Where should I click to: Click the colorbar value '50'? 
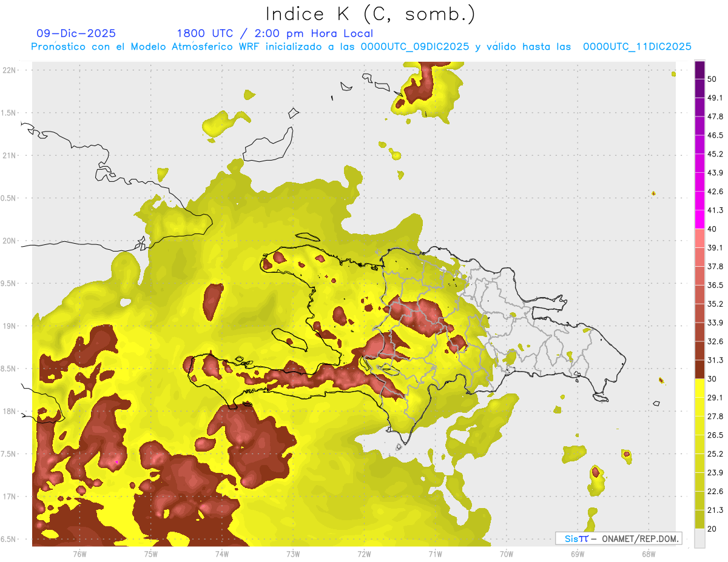click(x=712, y=79)
